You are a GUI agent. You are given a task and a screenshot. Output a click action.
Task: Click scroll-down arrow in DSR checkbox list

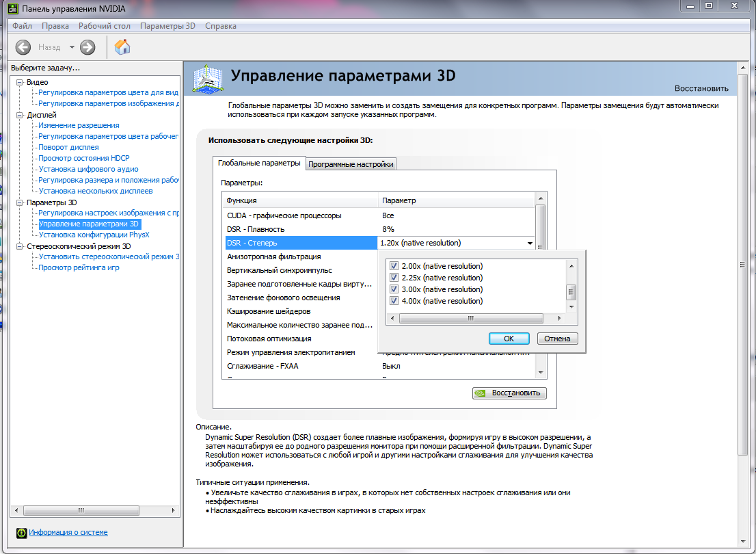571,307
